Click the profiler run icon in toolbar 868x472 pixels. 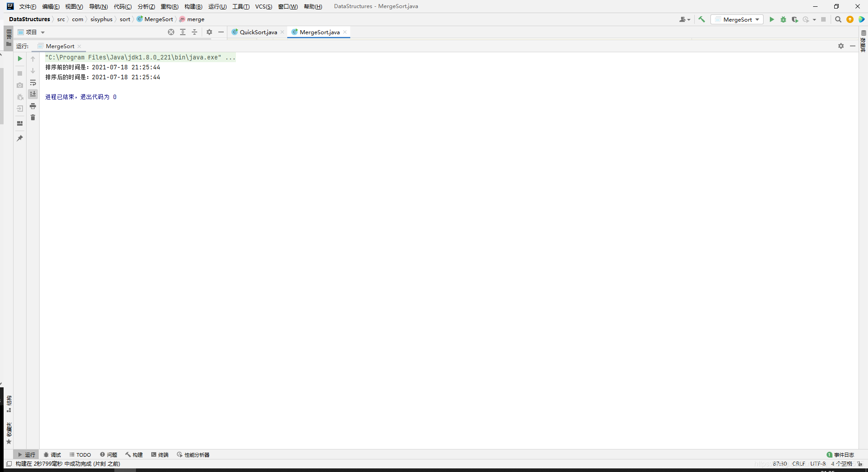[x=806, y=19]
